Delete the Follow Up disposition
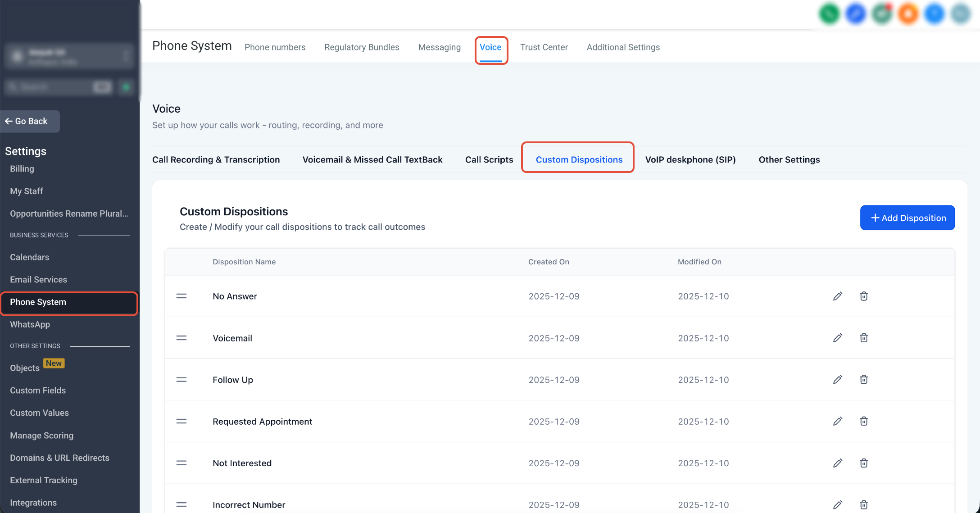Viewport: 980px width, 513px height. [x=864, y=380]
